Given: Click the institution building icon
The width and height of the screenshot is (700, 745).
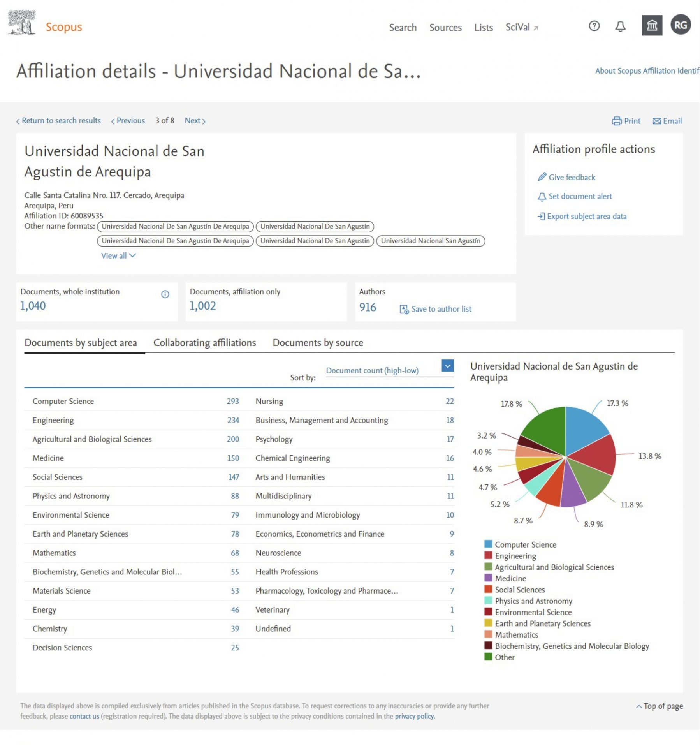Looking at the screenshot, I should pos(652,26).
